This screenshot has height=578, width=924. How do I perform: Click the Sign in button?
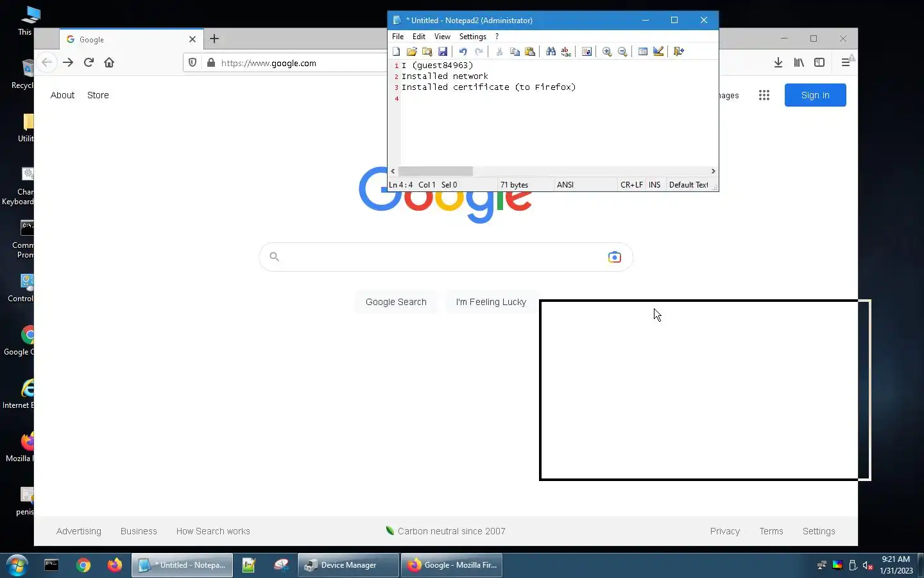click(x=815, y=95)
